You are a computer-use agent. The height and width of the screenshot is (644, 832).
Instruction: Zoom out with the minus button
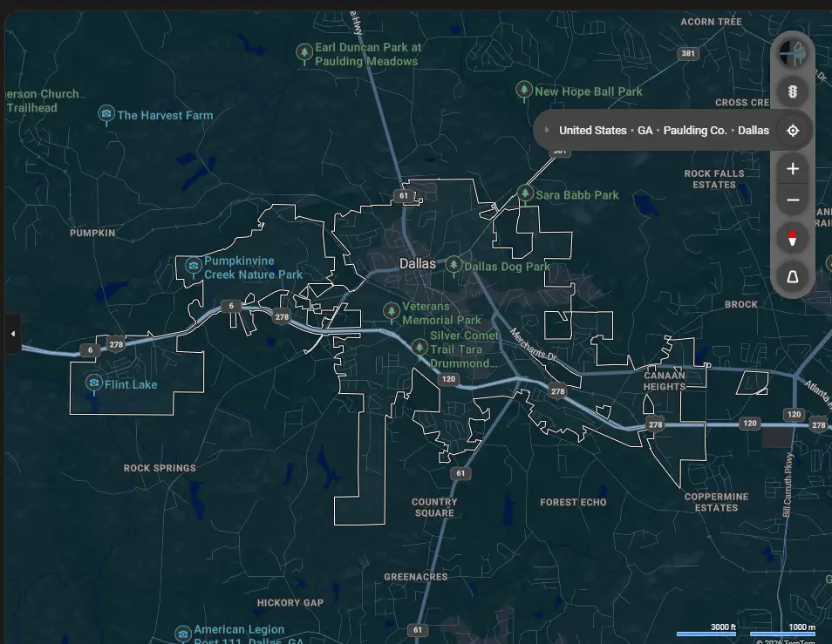tap(793, 200)
